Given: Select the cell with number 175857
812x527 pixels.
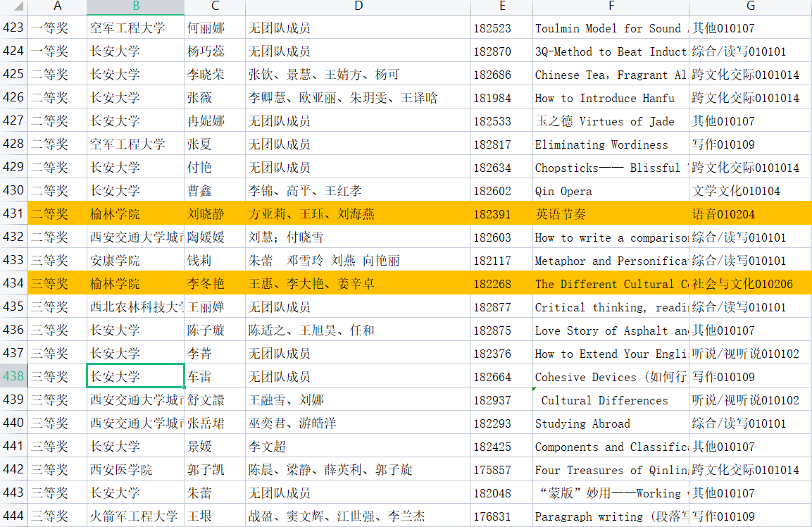Looking at the screenshot, I should 501,470.
